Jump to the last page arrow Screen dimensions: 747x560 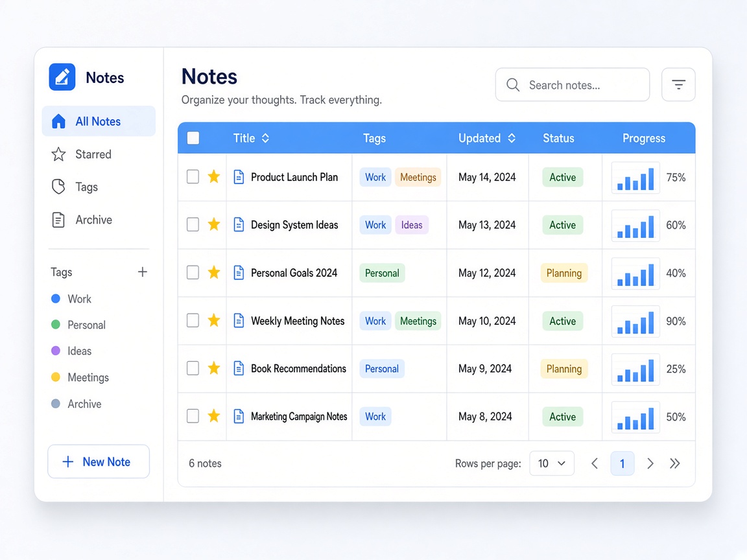(x=674, y=463)
